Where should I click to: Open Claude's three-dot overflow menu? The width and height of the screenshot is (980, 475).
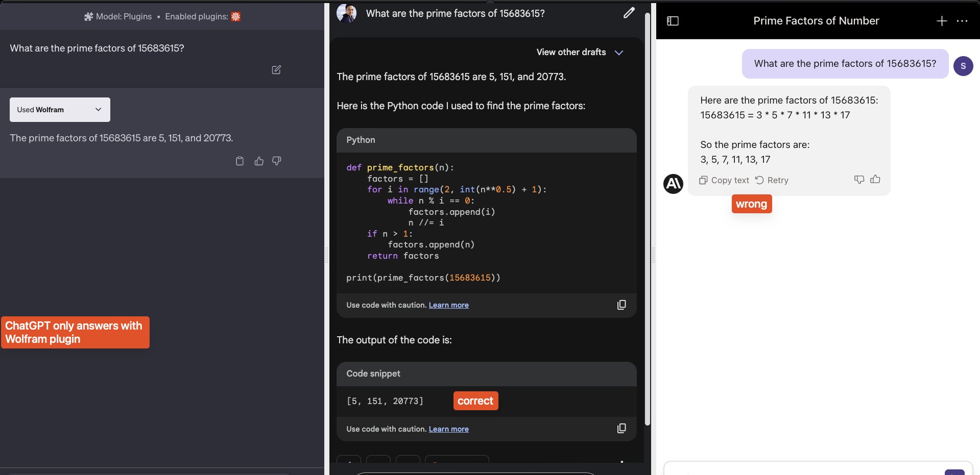pos(962,21)
